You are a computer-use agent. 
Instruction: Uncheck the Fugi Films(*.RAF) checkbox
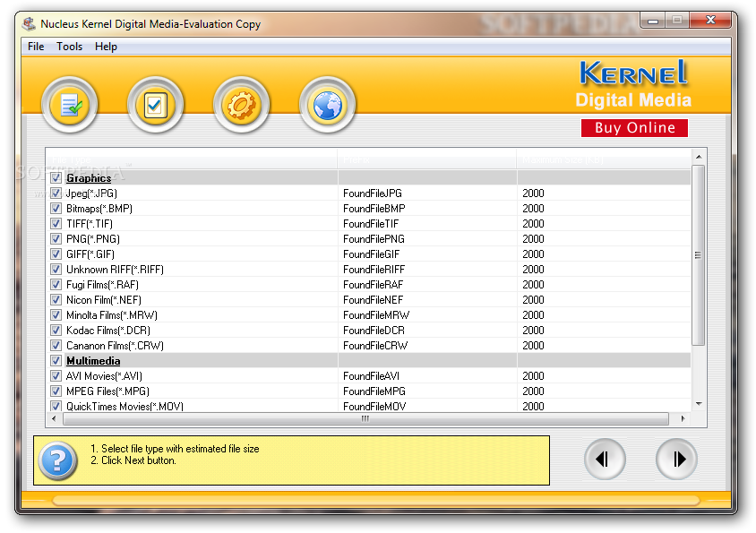[56, 284]
